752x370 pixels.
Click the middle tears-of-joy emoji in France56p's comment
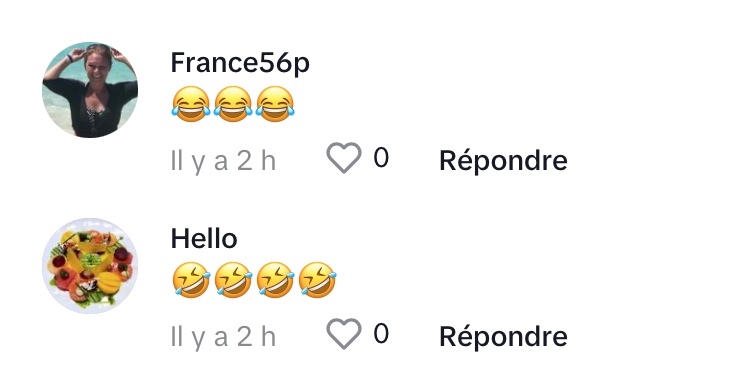[233, 104]
